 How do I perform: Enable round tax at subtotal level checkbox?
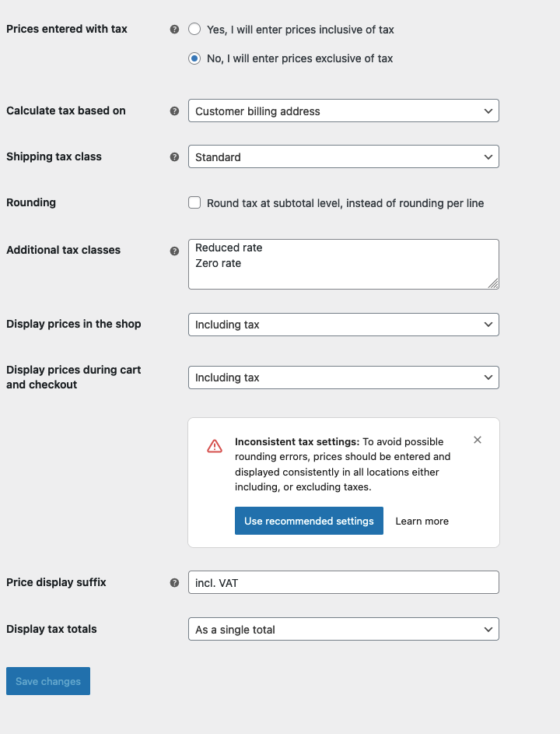[x=194, y=202]
